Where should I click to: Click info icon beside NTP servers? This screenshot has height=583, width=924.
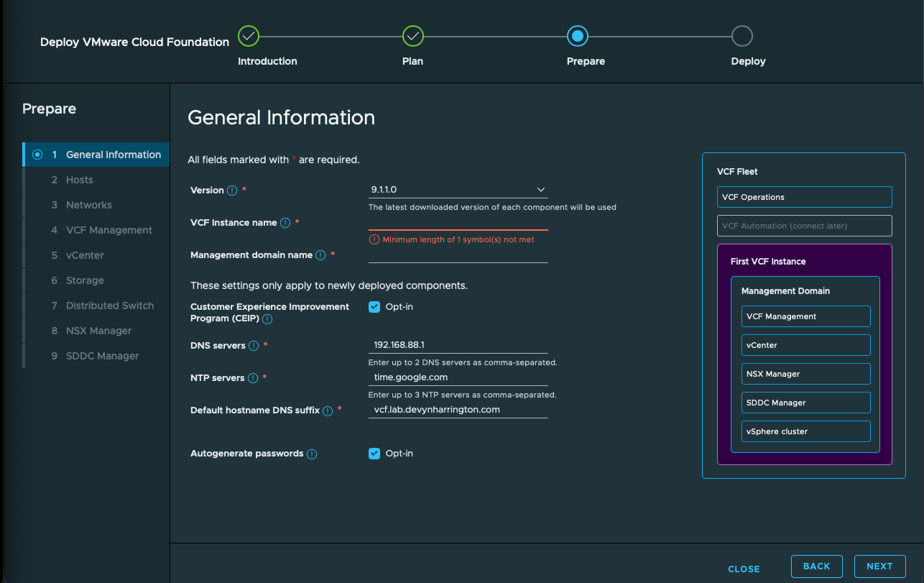pyautogui.click(x=253, y=378)
